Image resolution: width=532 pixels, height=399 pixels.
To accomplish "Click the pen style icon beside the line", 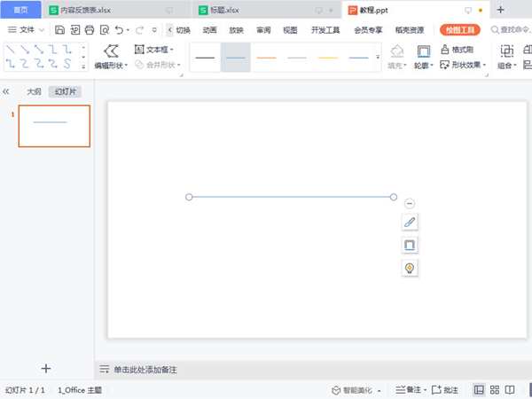I will click(410, 222).
